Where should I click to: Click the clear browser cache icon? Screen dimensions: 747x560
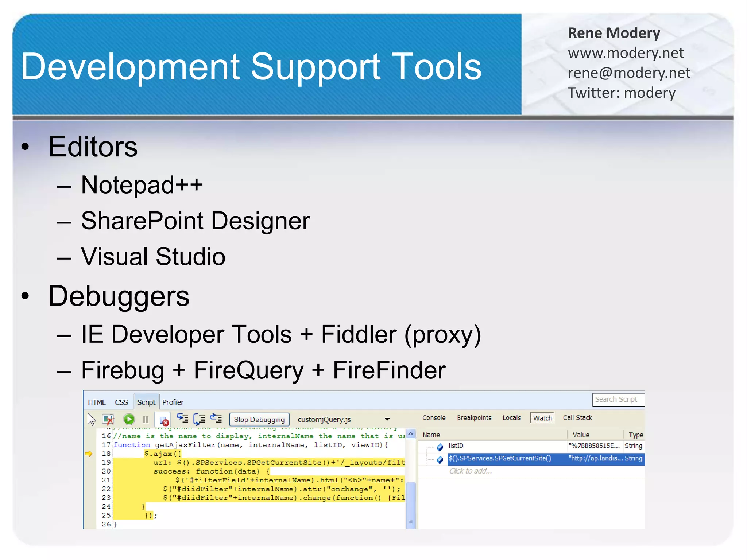pyautogui.click(x=108, y=419)
